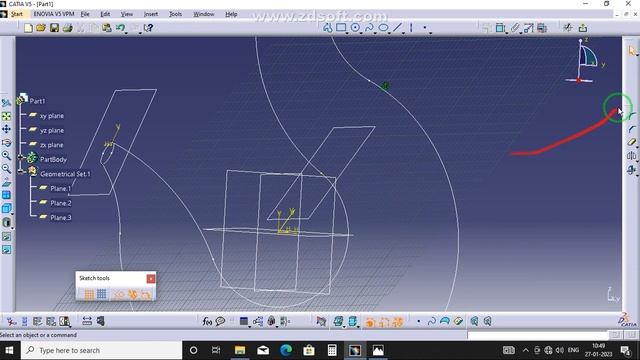640x360 pixels.
Task: Print using the printer icon
Action: coord(68,28)
